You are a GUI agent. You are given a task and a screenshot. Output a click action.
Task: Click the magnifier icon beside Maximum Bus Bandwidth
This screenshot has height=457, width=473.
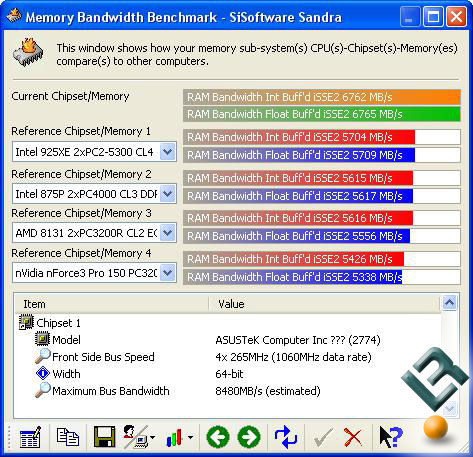pyautogui.click(x=43, y=390)
